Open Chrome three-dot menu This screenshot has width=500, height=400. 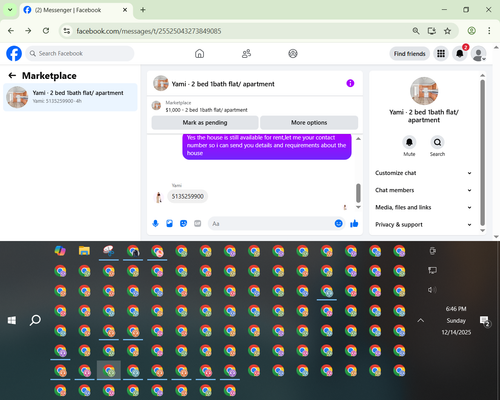coord(489,31)
